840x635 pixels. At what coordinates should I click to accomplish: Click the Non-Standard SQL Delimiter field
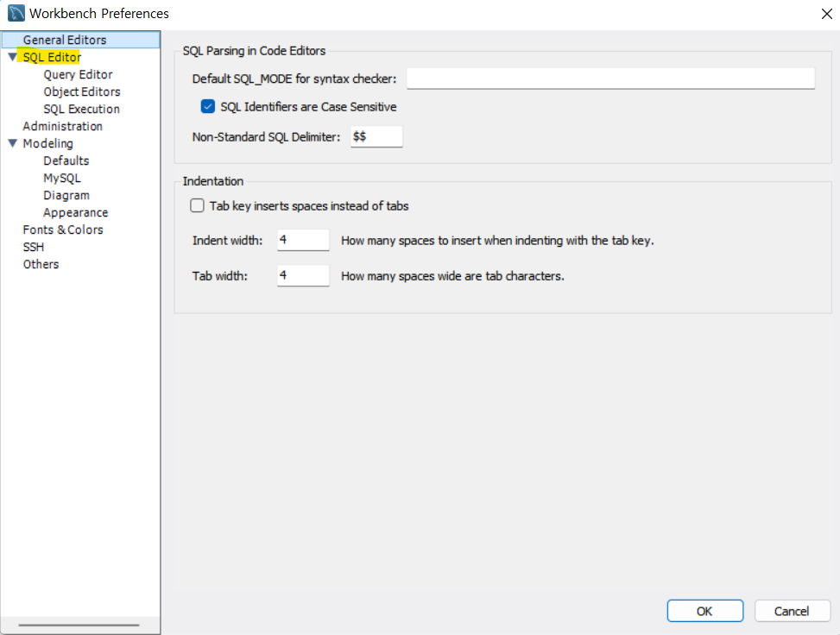pyautogui.click(x=376, y=136)
